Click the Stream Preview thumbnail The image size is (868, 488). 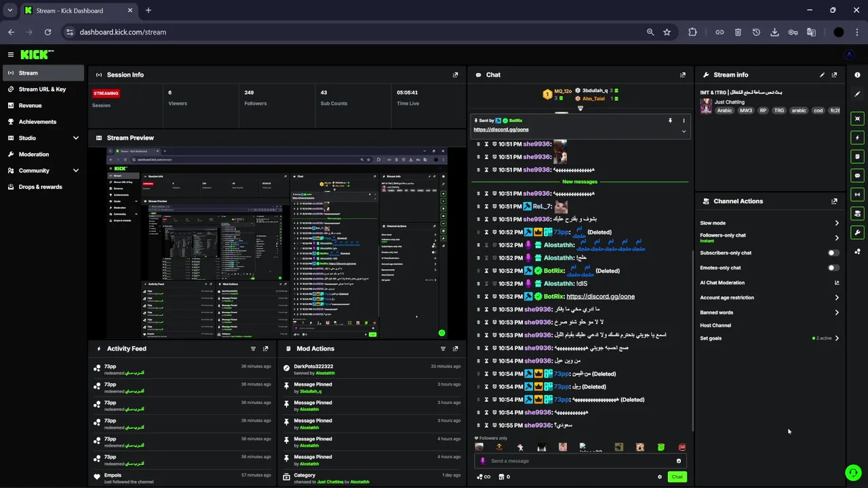pos(277,243)
